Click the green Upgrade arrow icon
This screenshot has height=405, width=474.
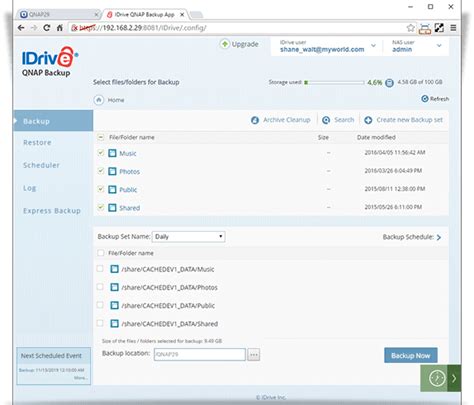click(x=225, y=44)
